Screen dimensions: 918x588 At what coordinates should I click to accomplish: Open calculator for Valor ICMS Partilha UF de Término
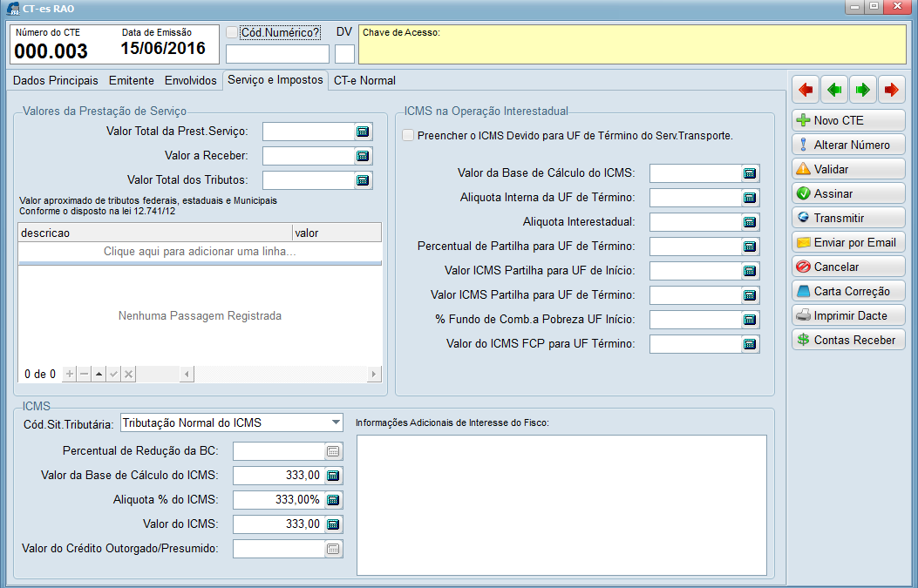coord(750,295)
